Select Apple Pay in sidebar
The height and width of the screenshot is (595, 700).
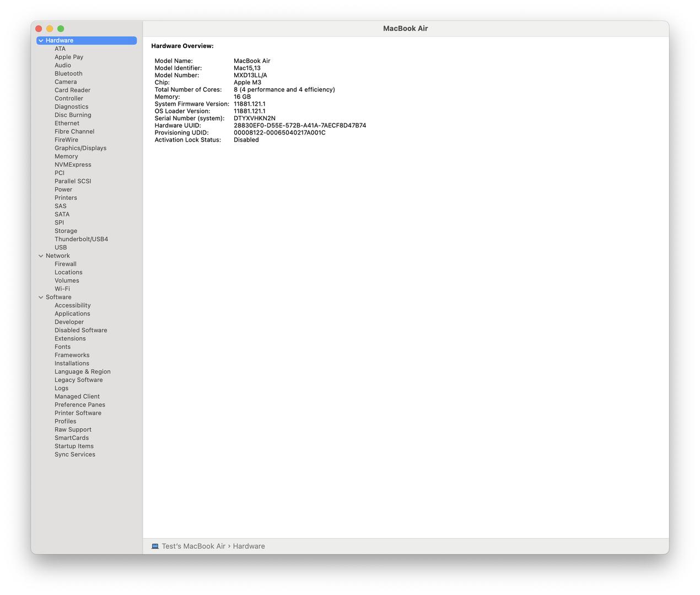pos(69,57)
